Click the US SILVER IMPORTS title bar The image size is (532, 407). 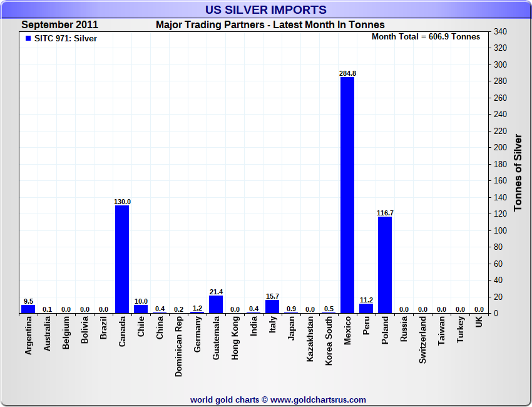tap(265, 9)
